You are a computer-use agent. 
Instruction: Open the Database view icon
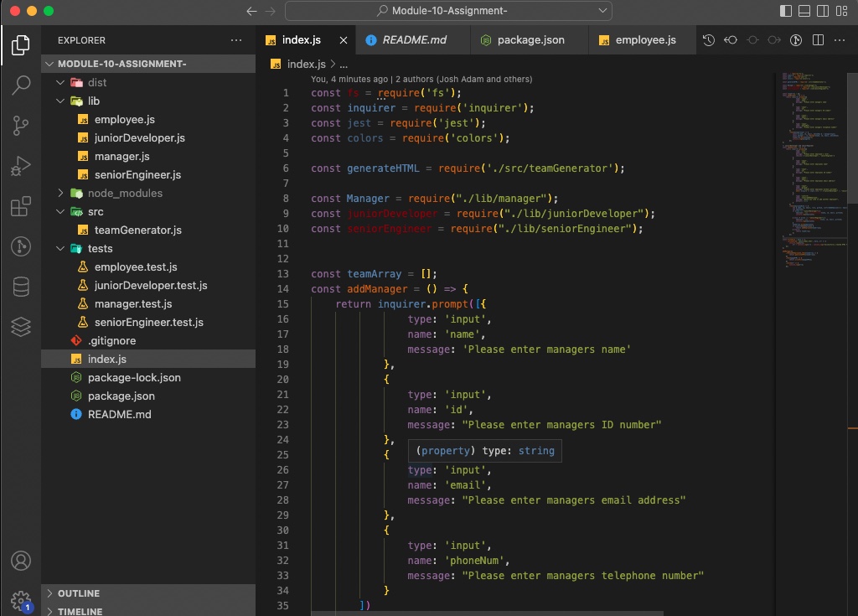click(x=21, y=287)
